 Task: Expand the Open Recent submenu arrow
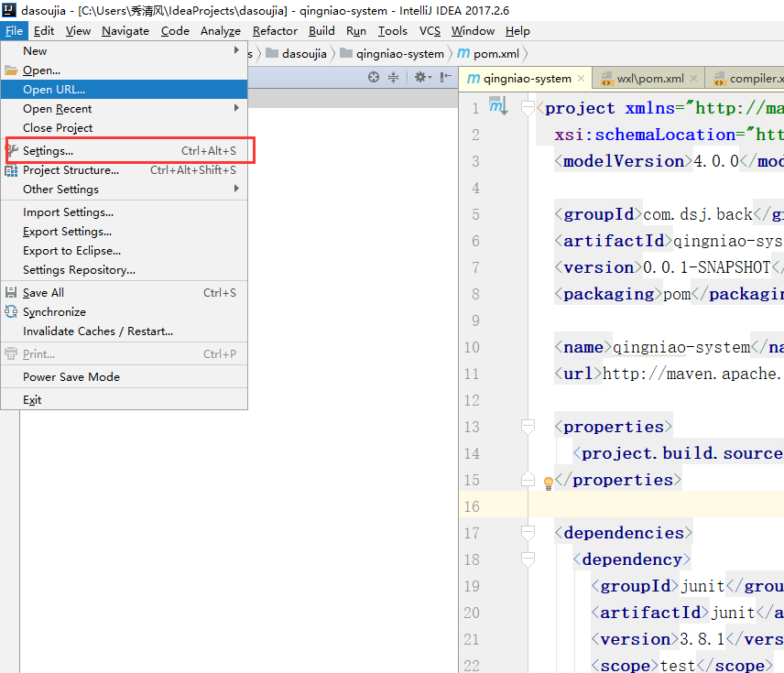pos(236,108)
